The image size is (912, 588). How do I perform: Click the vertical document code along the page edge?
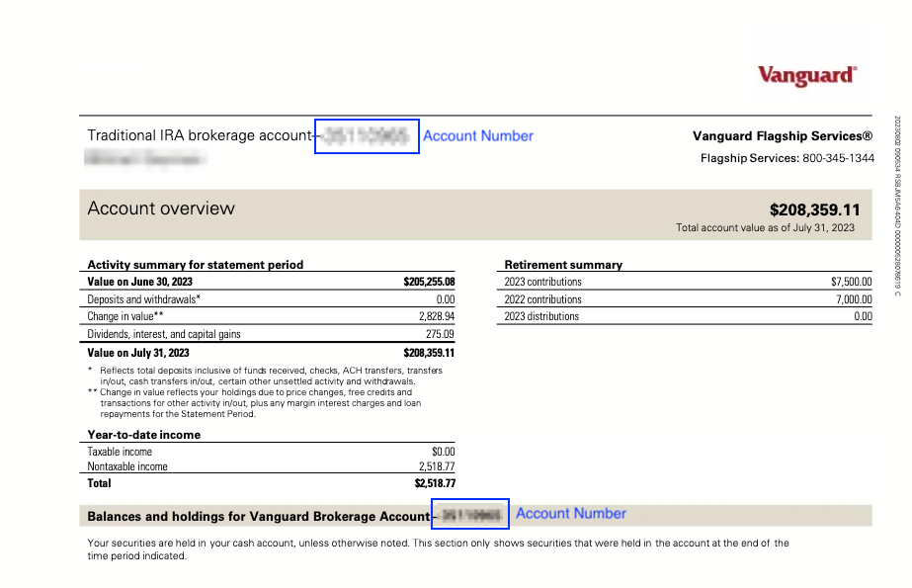tap(897, 206)
